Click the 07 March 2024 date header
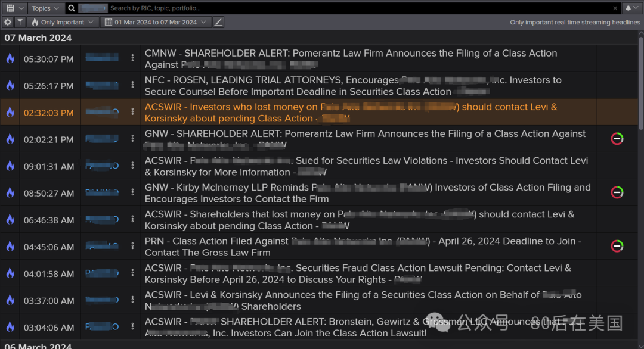 38,38
